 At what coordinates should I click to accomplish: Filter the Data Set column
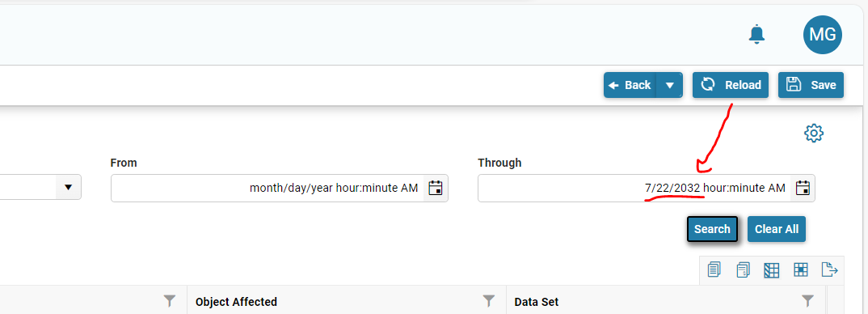coord(807,301)
